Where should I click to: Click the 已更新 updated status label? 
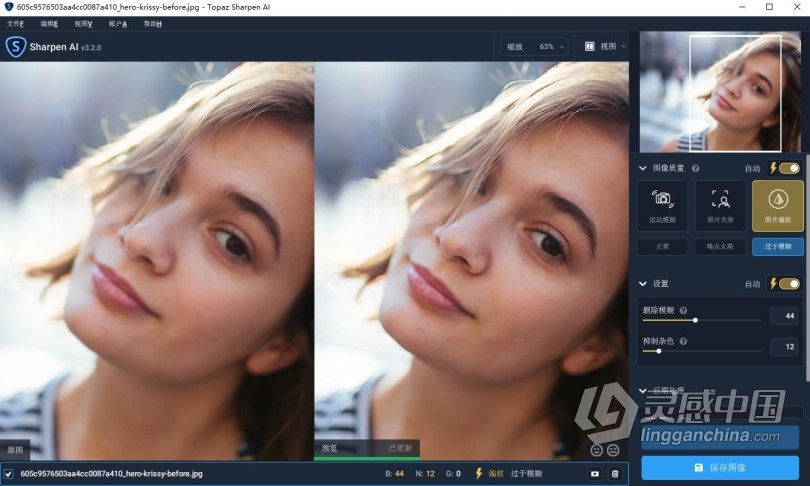(400, 448)
